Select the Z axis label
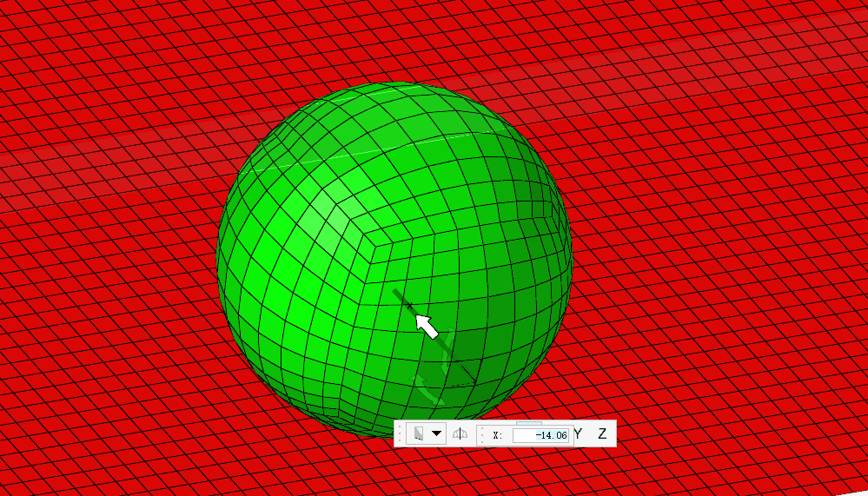Viewport: 868px width, 496px height. tap(602, 434)
